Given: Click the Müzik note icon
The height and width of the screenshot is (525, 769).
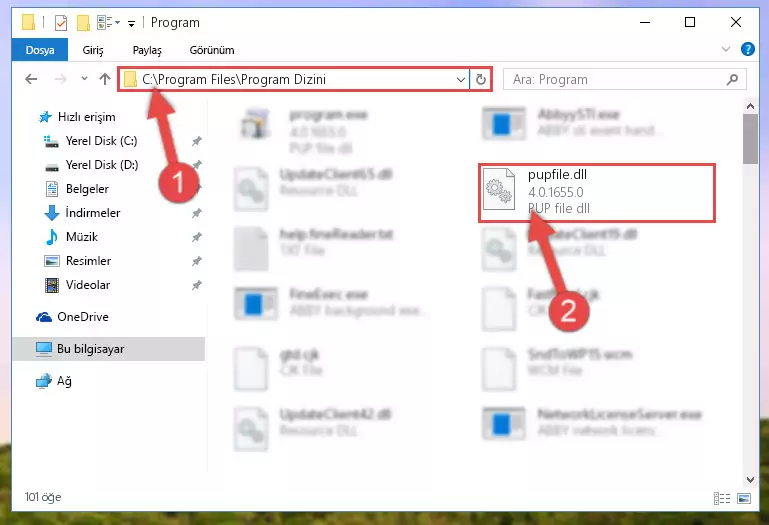Looking at the screenshot, I should (x=51, y=237).
